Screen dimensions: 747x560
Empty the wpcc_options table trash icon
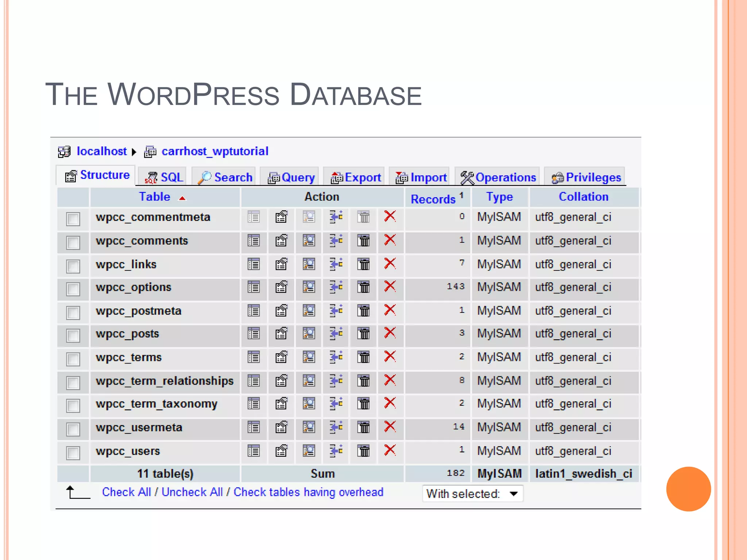point(363,287)
